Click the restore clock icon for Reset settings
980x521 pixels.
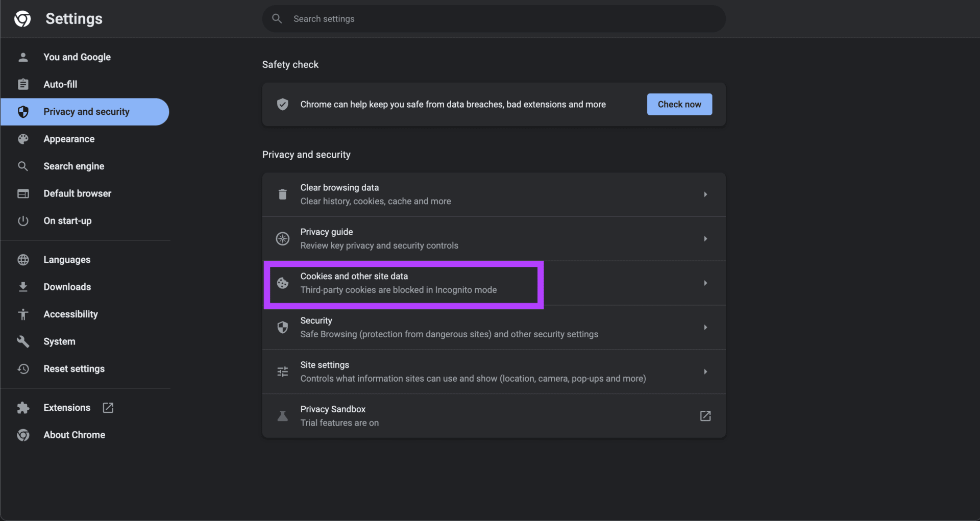click(23, 369)
